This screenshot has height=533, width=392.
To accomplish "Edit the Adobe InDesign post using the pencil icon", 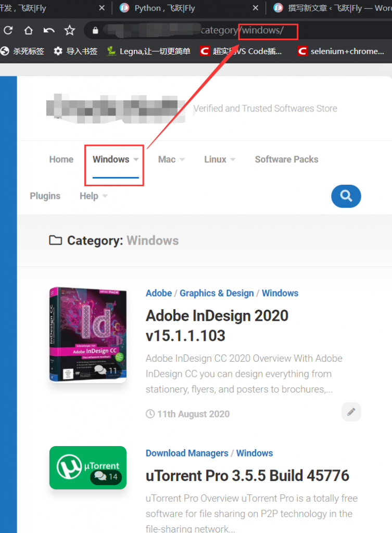I will click(x=351, y=412).
